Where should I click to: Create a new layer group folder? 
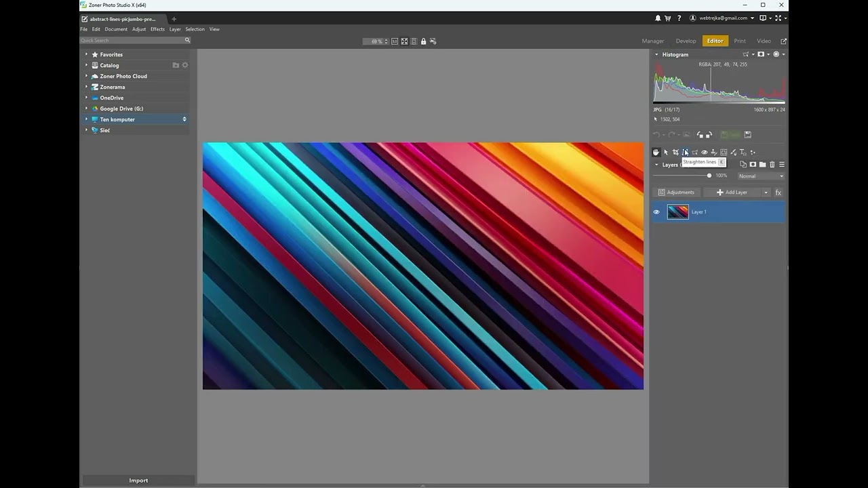coord(762,165)
